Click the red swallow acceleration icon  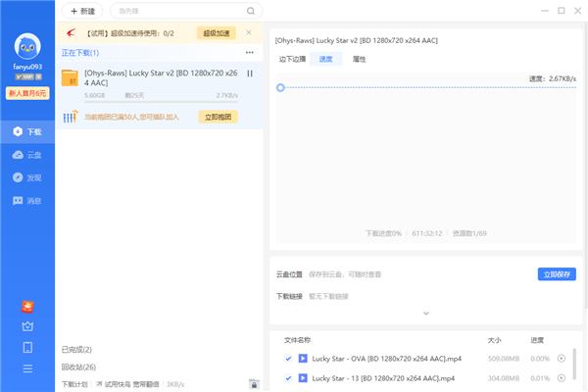(x=72, y=33)
